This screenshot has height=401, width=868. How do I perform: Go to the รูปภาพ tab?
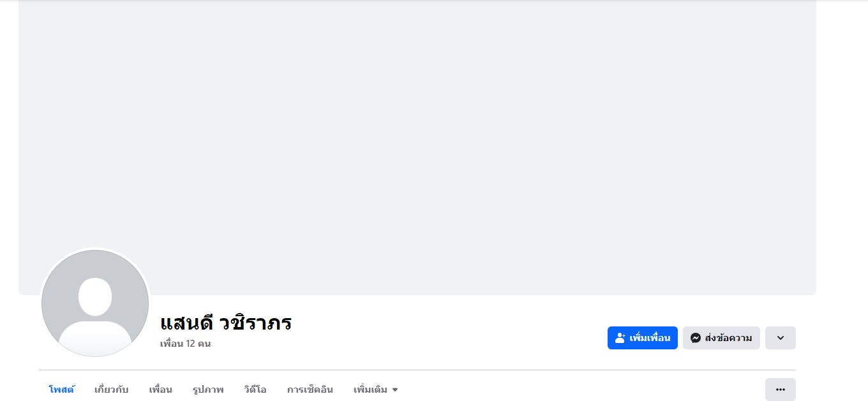[x=208, y=390]
